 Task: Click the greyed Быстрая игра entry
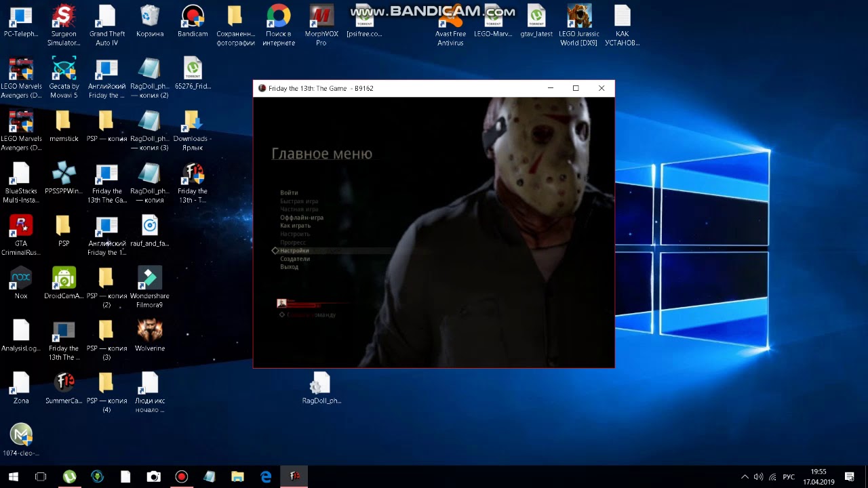point(299,201)
